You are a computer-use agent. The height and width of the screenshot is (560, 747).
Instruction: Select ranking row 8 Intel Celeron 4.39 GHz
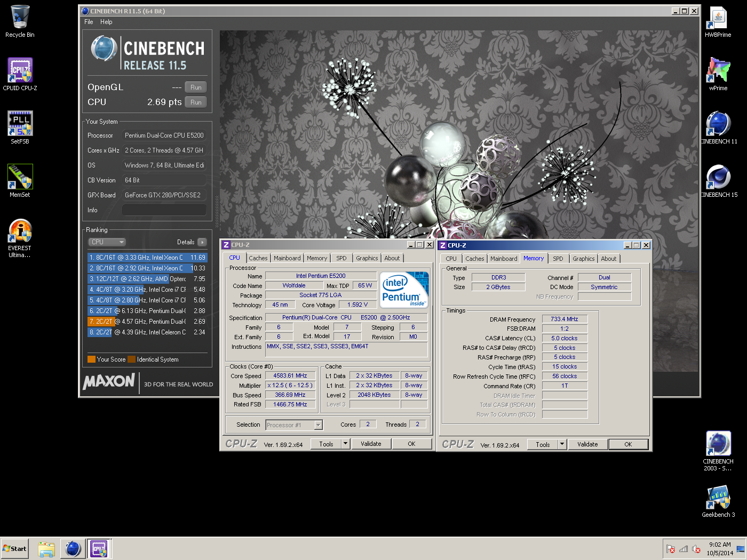[x=147, y=332]
